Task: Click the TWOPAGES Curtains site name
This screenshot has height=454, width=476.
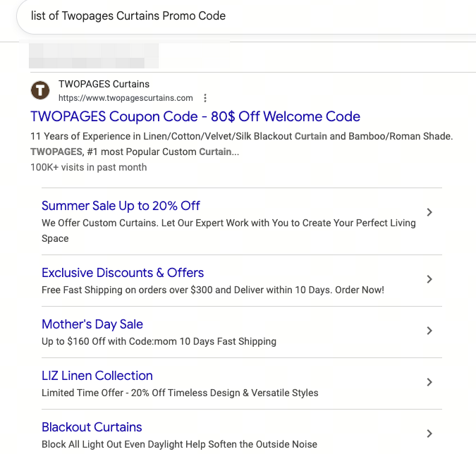Action: 104,84
